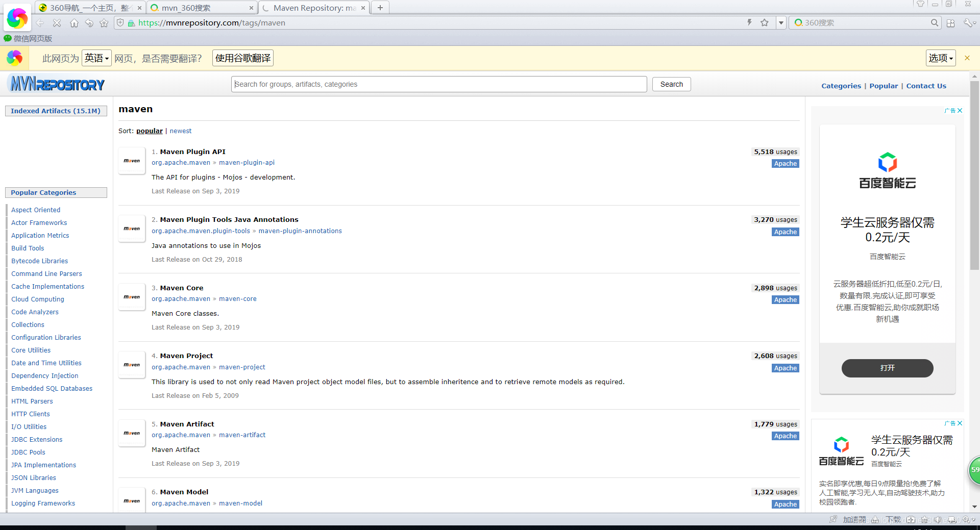Close the mvn_360搜索 tab

click(251, 8)
